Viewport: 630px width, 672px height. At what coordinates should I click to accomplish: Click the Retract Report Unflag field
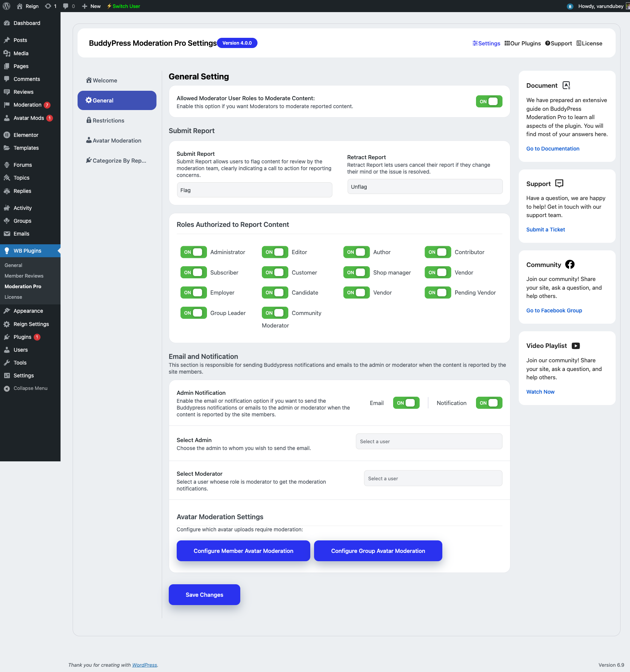[425, 187]
